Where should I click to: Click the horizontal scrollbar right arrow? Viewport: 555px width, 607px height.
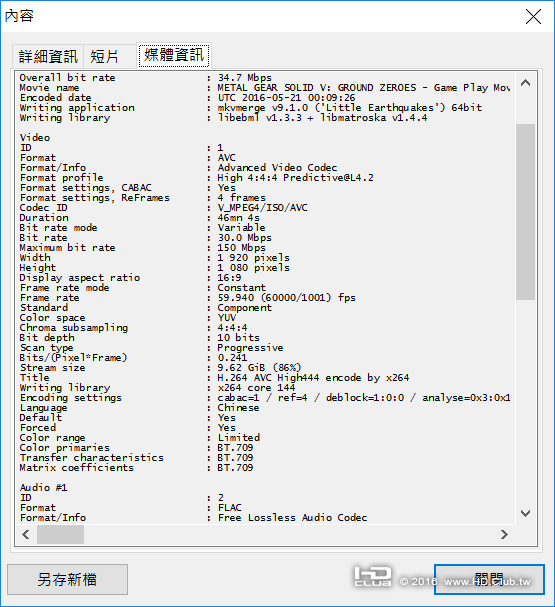(x=504, y=535)
